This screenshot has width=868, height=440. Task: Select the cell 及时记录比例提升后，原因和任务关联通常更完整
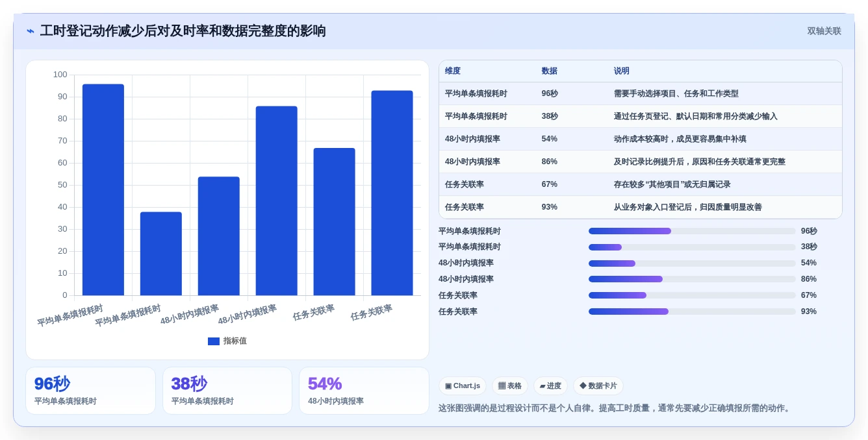click(x=700, y=162)
